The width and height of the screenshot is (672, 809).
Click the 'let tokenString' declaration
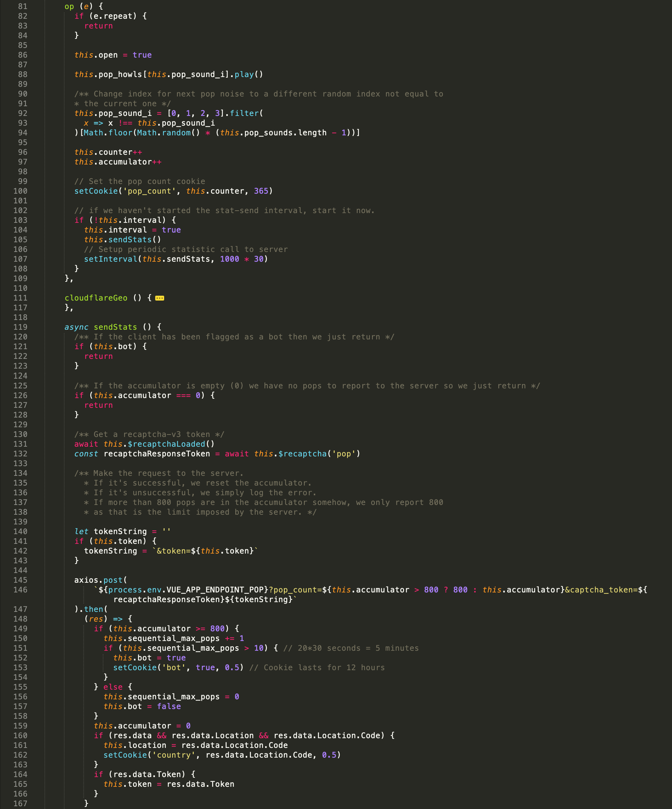pyautogui.click(x=111, y=531)
